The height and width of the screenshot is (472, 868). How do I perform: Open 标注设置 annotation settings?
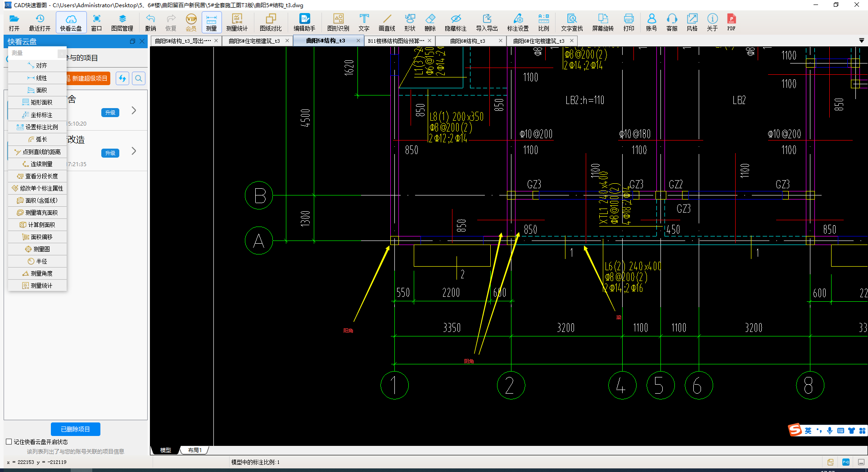518,22
